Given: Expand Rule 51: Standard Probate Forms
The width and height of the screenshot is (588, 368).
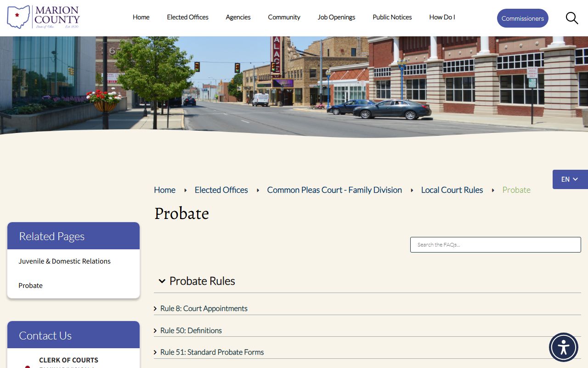Looking at the screenshot, I should tap(212, 352).
